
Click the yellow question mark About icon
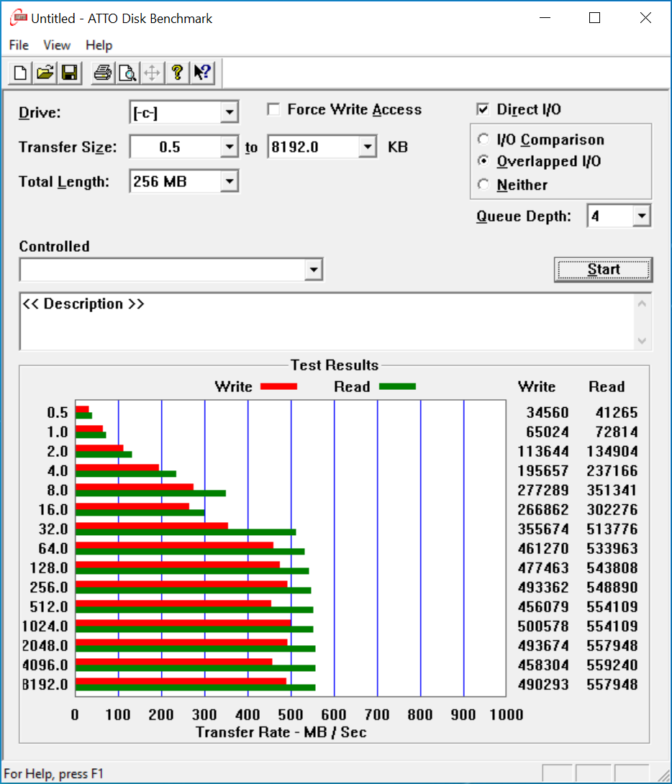pos(177,73)
